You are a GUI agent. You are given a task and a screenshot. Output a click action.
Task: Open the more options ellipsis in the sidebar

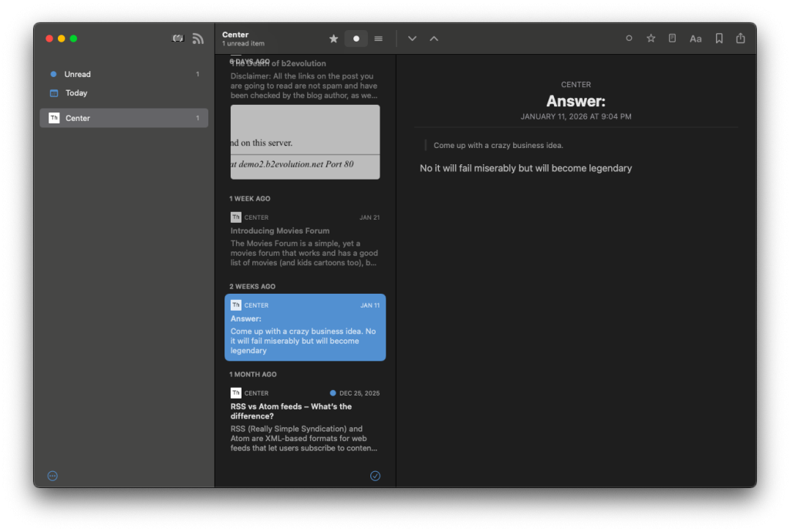pos(52,476)
